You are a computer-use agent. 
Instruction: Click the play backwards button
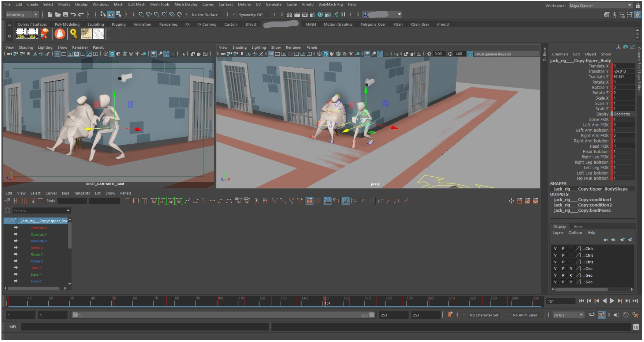pos(604,301)
